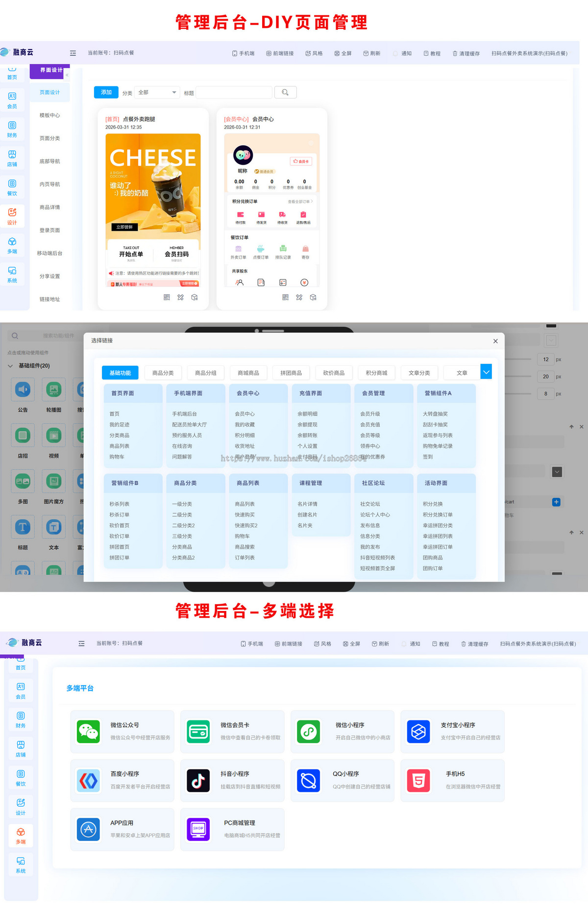
Task: Open 财务 in the 界面设计 screen's left sidebar
Action: pos(12,129)
